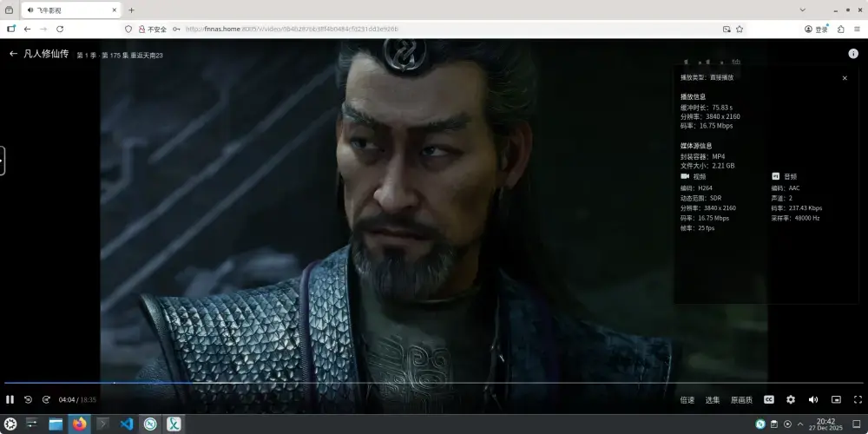Click the 登录 sign-in button
Screen dimensions: 868x434
(x=816, y=29)
